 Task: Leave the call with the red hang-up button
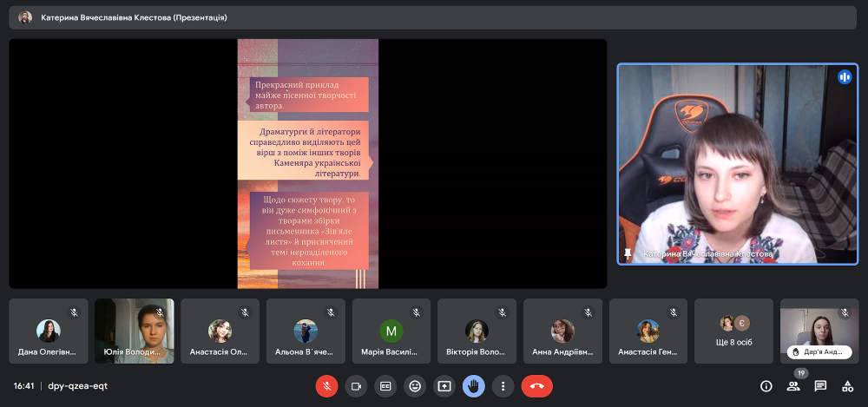pyautogui.click(x=537, y=386)
